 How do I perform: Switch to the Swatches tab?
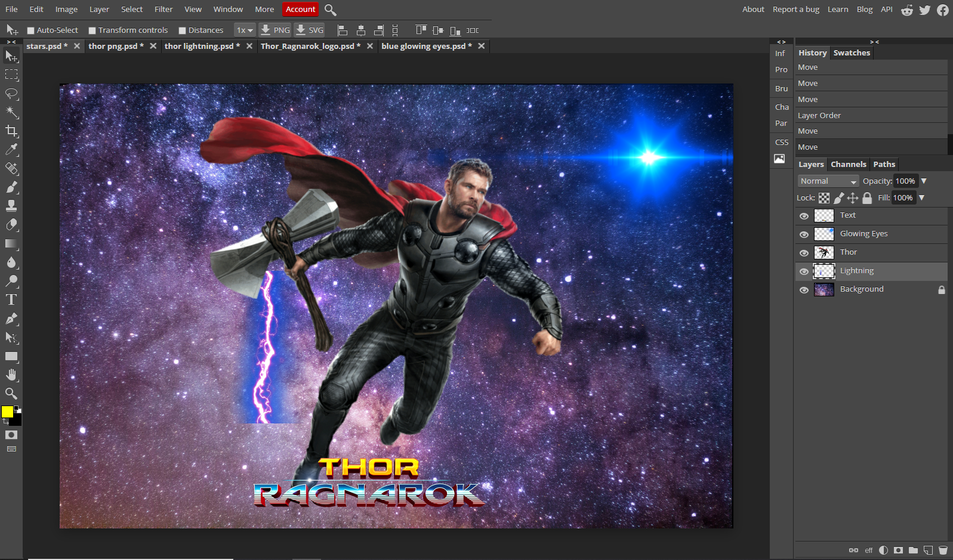(852, 53)
